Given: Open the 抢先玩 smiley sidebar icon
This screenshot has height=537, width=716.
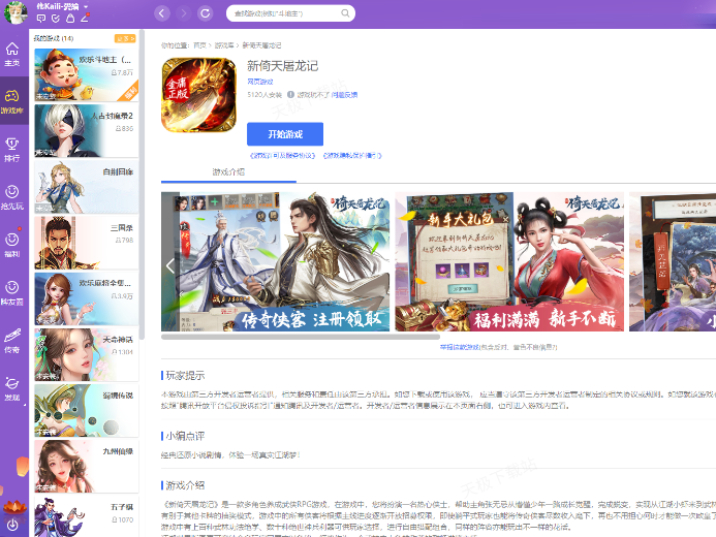Looking at the screenshot, I should pyautogui.click(x=12, y=197).
